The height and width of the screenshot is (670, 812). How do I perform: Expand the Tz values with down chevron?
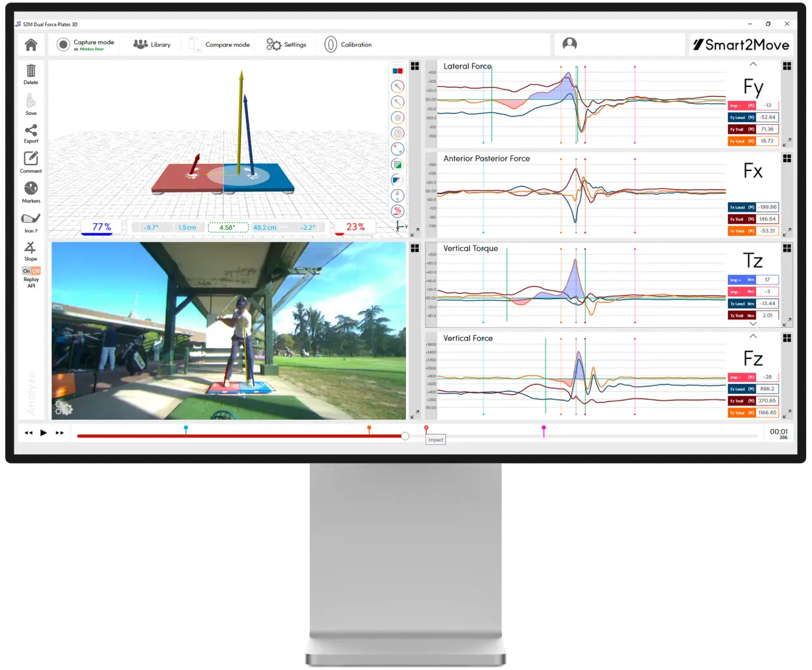coord(753,324)
